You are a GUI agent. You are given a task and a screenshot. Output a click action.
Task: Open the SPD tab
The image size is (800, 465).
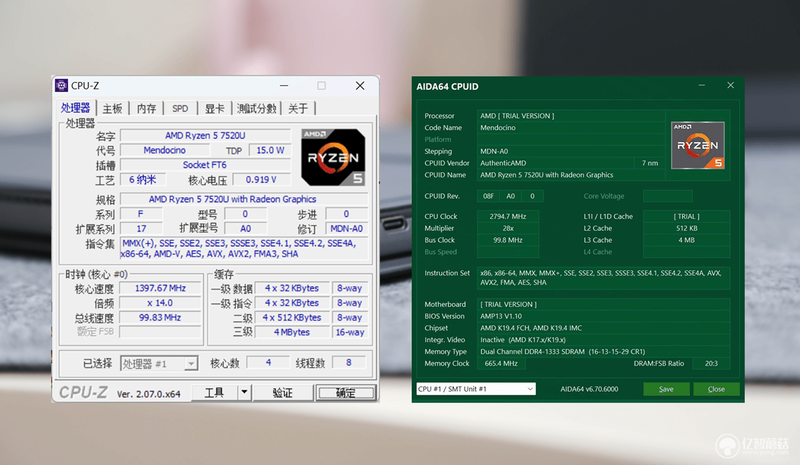[x=180, y=109]
